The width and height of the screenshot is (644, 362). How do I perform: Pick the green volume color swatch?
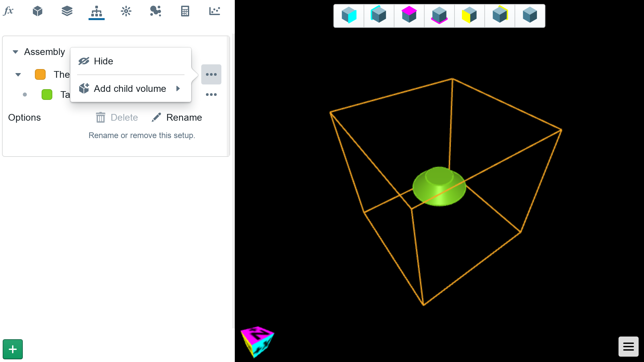click(47, 95)
